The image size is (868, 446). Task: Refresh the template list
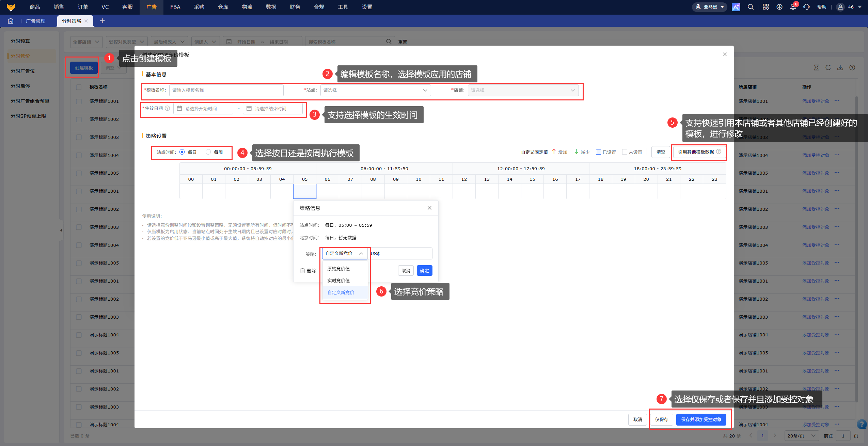coord(828,67)
